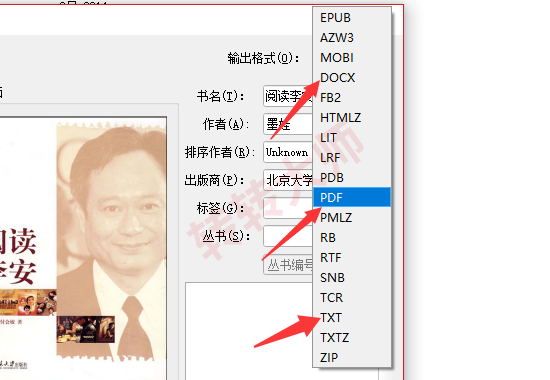550x380 pixels.
Task: Select EPUB output format
Action: click(x=352, y=18)
